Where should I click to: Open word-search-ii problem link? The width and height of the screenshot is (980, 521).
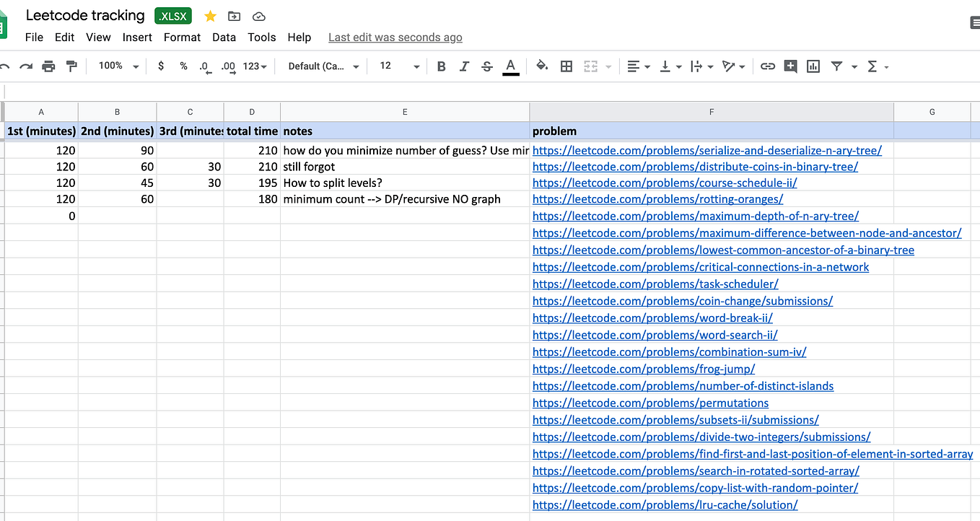pyautogui.click(x=655, y=335)
